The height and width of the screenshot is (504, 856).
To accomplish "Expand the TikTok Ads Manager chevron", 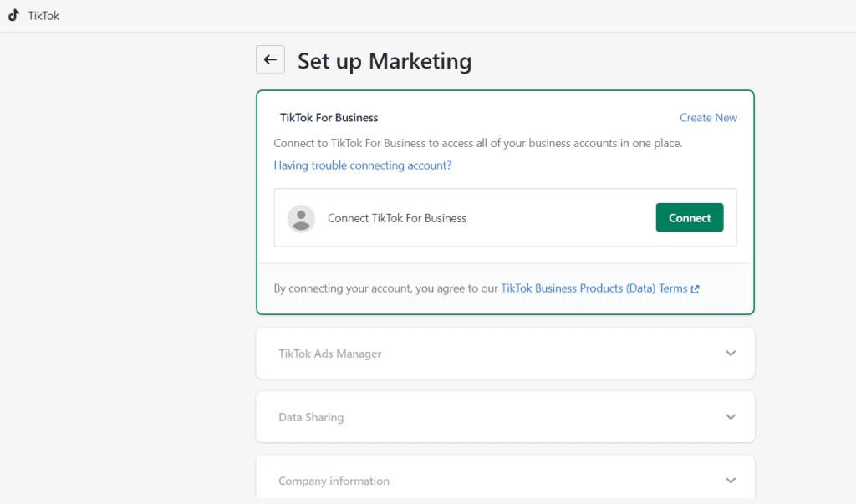I will pyautogui.click(x=731, y=354).
